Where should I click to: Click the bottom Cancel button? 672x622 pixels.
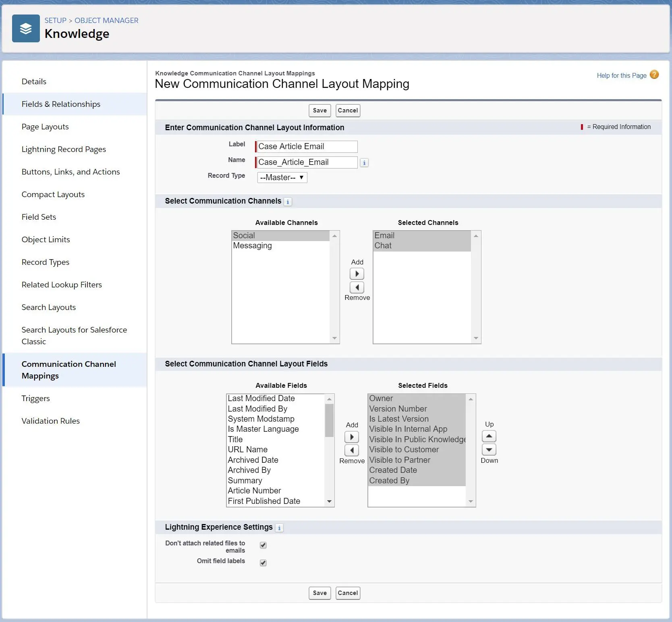[x=348, y=593]
